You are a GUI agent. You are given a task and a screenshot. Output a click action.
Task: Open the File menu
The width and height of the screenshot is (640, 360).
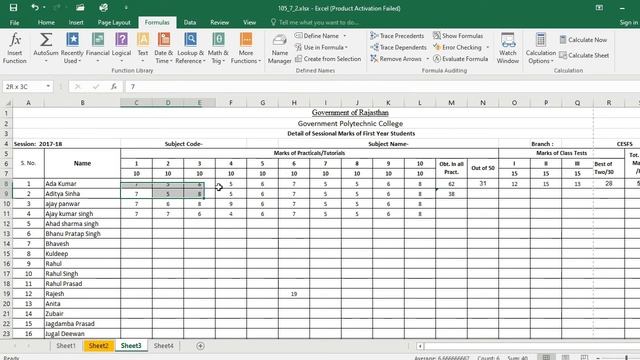pos(14,22)
